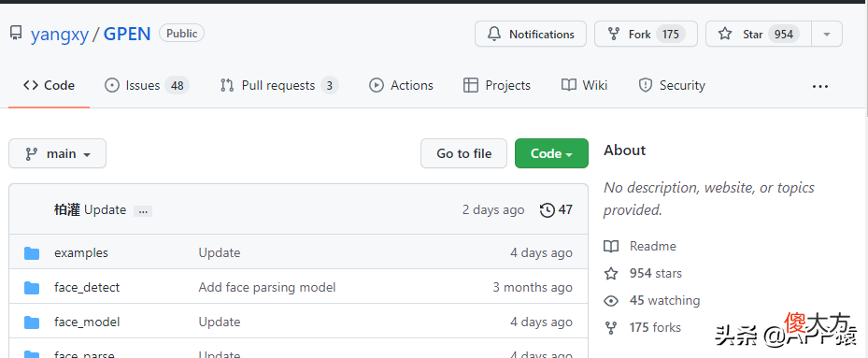Click the Pull requests count 3 badge
Screen dimensions: 868x358
330,85
